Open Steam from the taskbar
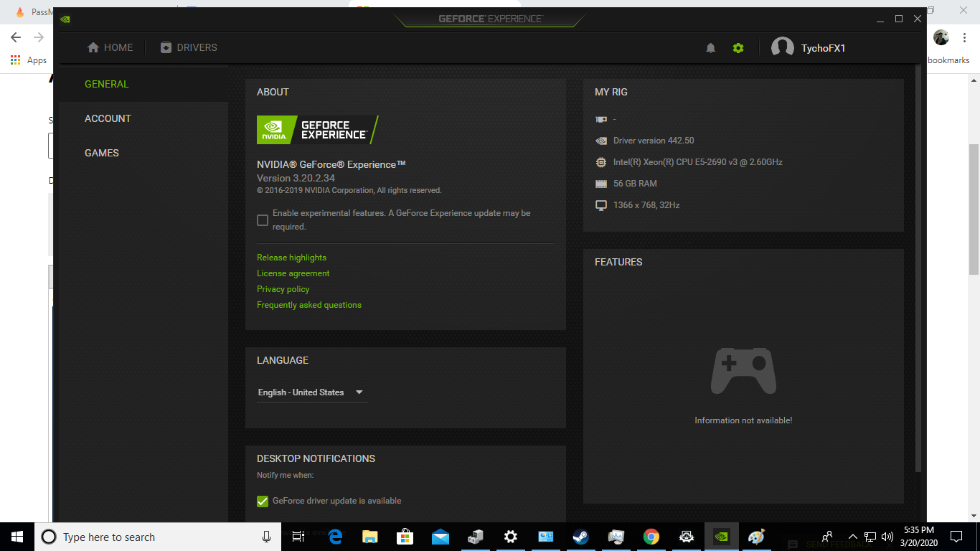Screen dimensions: 980x551 [581, 537]
